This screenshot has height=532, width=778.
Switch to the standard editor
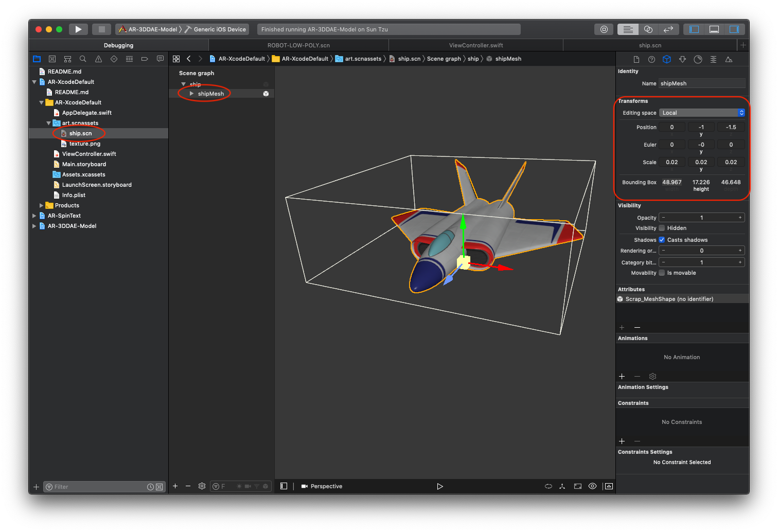point(628,29)
